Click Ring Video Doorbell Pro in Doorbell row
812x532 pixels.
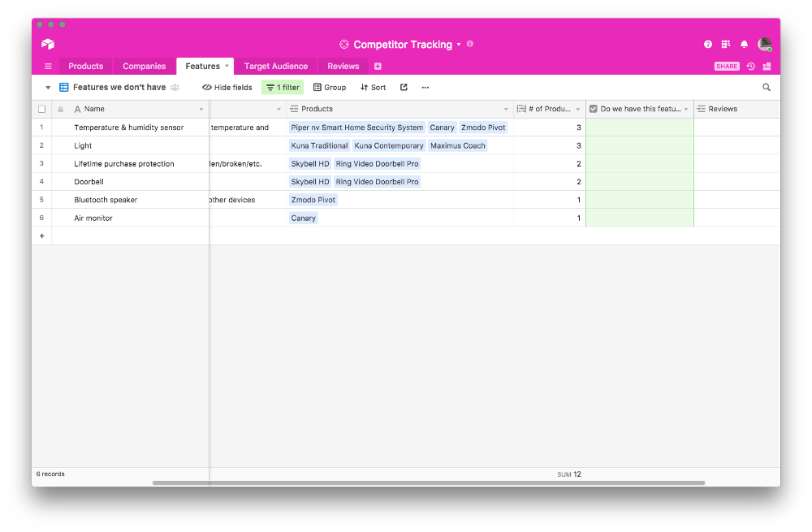377,182
